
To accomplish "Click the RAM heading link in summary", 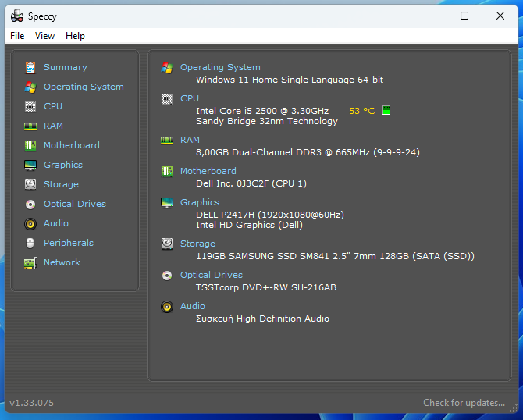I will point(190,140).
